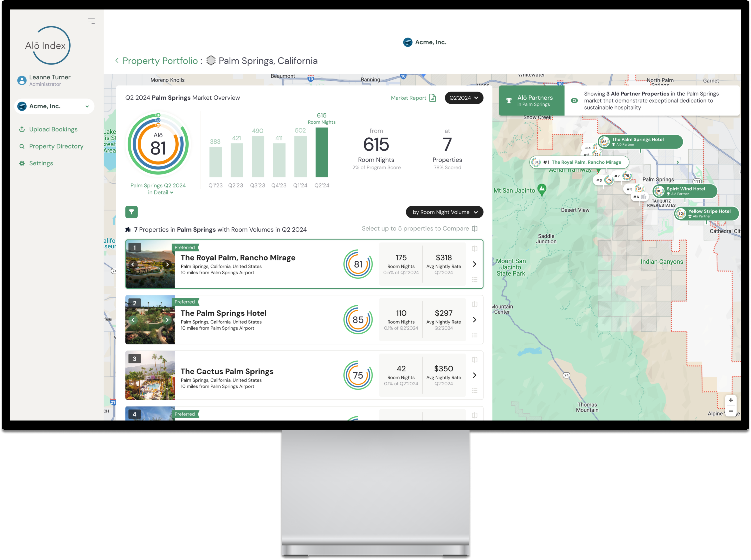Open the Market Report link
Screen dimensions: 751x560
tap(408, 98)
